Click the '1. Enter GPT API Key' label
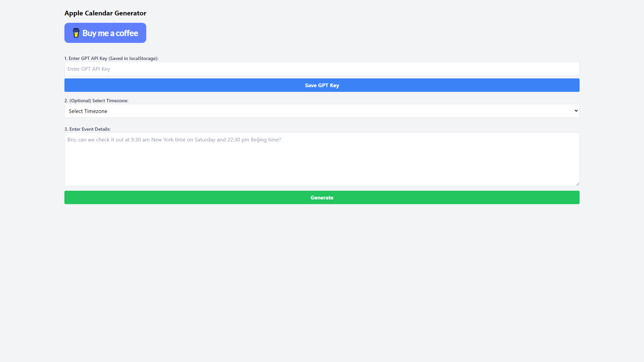The height and width of the screenshot is (362, 644). coord(111,58)
